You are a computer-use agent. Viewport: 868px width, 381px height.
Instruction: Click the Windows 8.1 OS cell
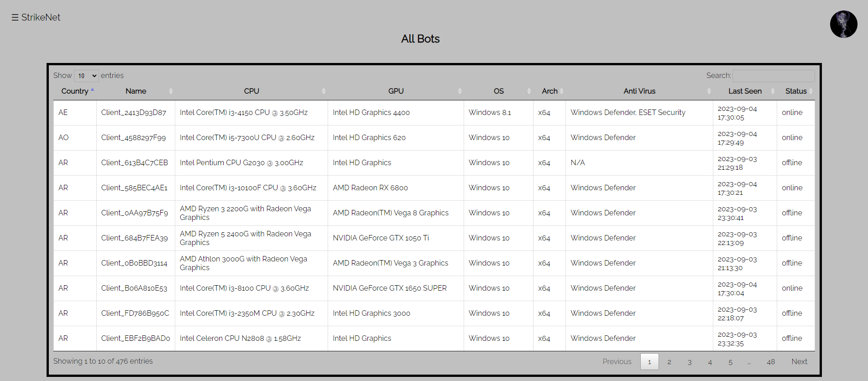click(498, 113)
